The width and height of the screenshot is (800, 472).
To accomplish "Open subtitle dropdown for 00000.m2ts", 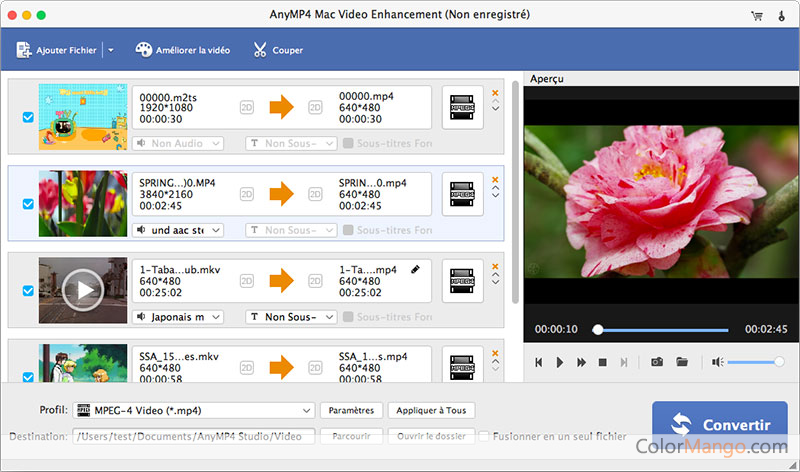I will (291, 143).
